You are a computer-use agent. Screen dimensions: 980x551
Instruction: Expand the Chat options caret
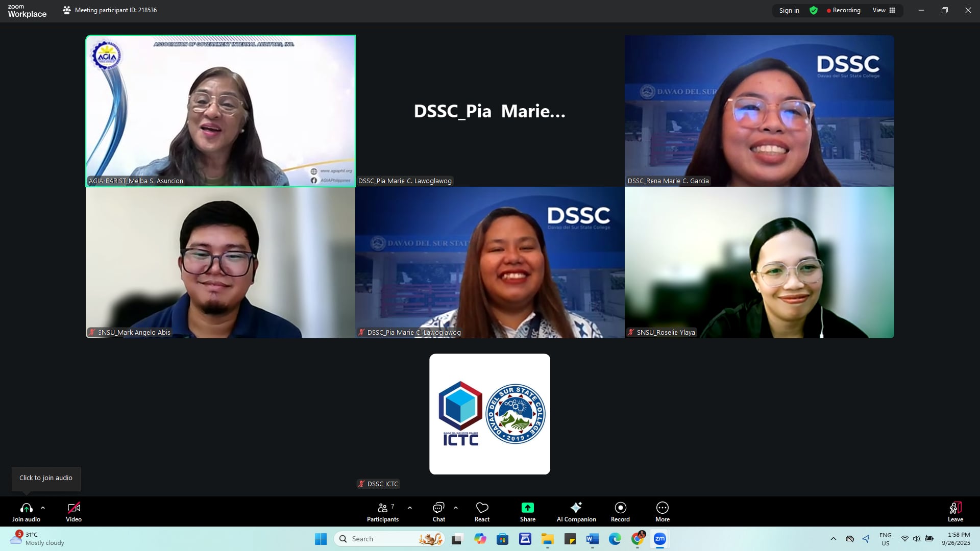tap(456, 508)
